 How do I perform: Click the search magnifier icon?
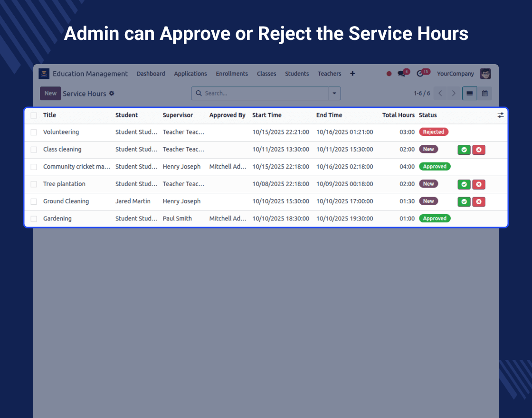(199, 93)
